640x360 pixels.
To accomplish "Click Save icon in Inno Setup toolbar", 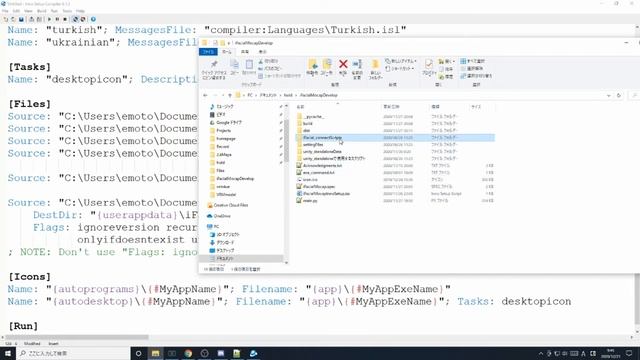I will click(x=21, y=19).
